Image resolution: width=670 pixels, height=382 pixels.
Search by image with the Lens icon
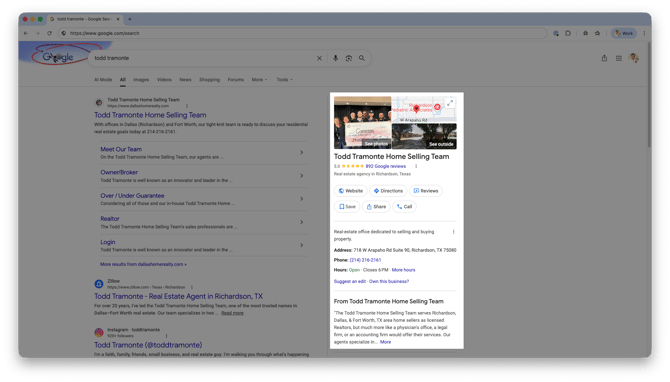pos(349,58)
